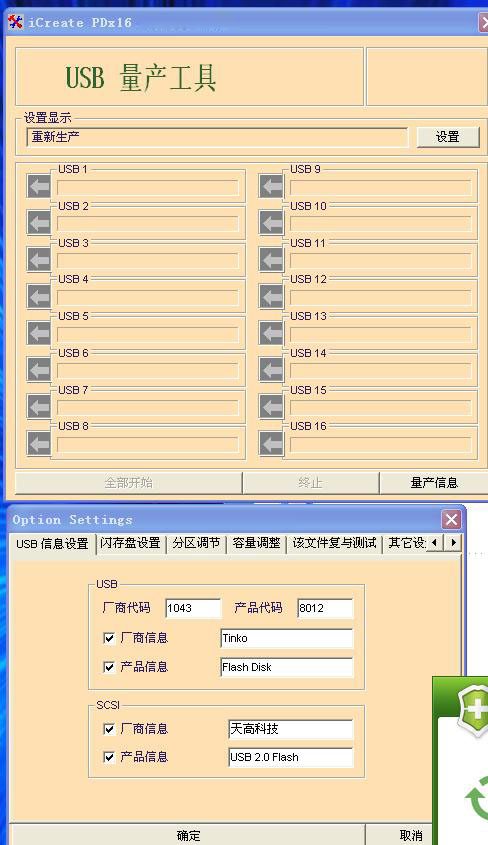Confirm with the 确定 button

click(188, 835)
